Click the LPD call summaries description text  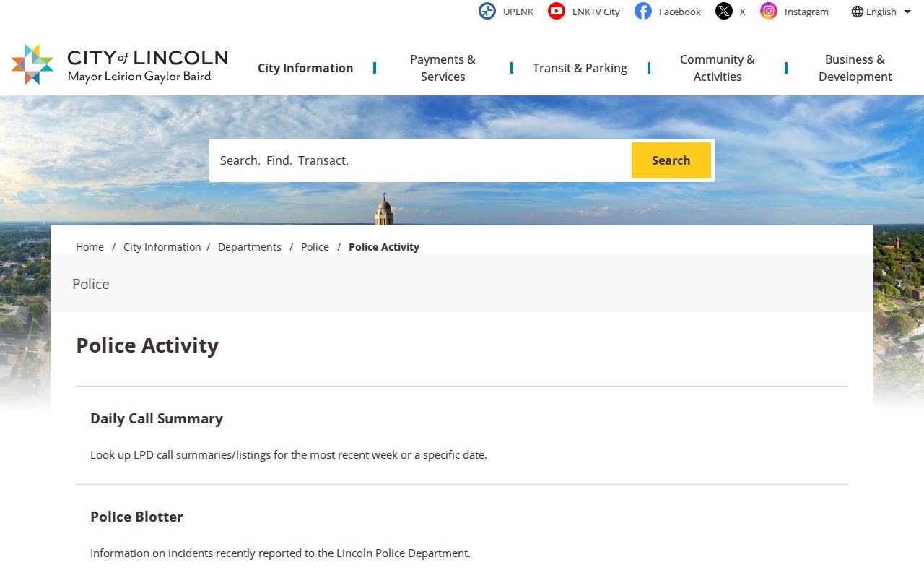tap(289, 455)
